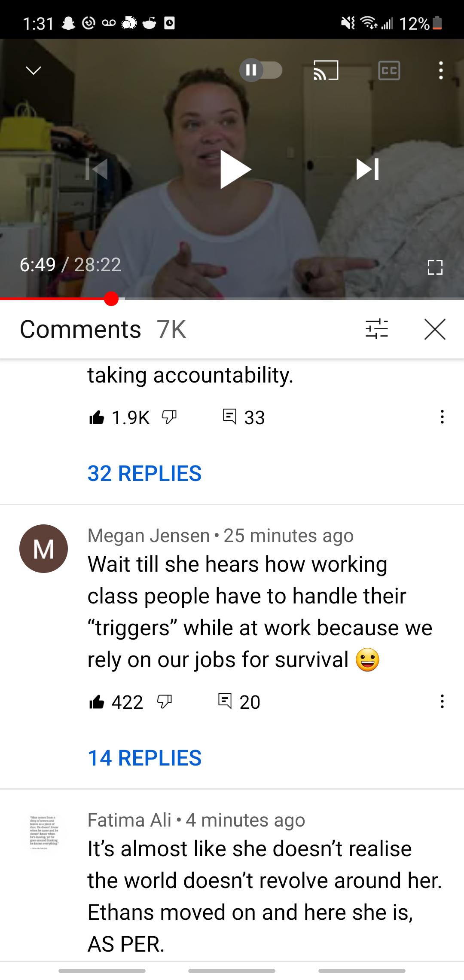
Task: Skip to next video
Action: tap(368, 169)
